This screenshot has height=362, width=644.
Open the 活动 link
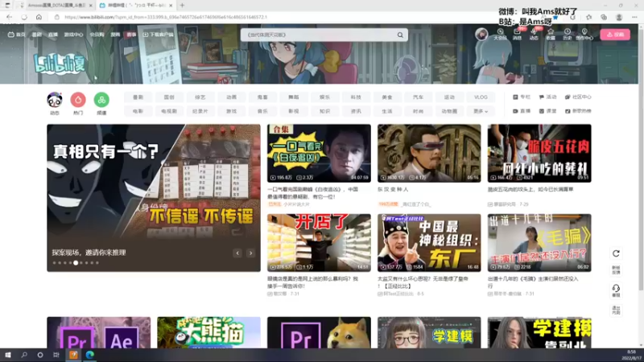pyautogui.click(x=548, y=97)
